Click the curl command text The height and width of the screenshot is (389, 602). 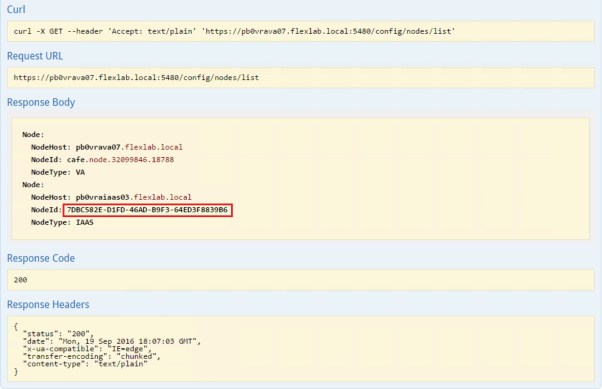pyautogui.click(x=234, y=31)
